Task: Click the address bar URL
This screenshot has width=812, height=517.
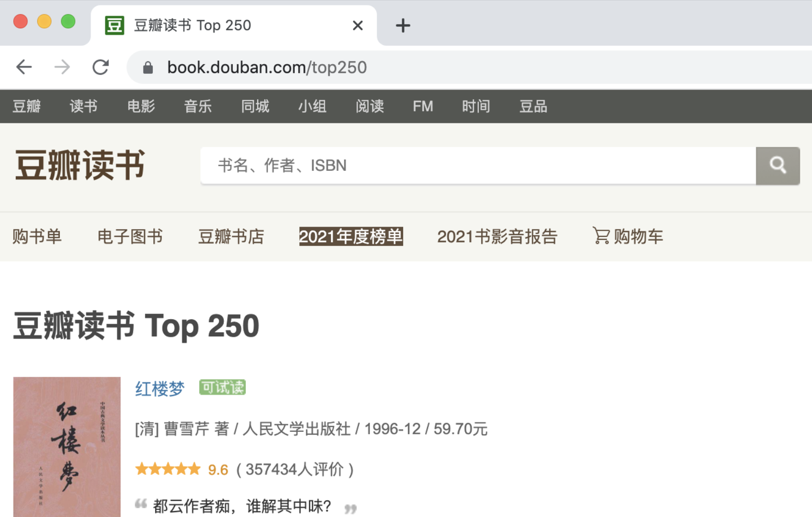Action: [267, 68]
